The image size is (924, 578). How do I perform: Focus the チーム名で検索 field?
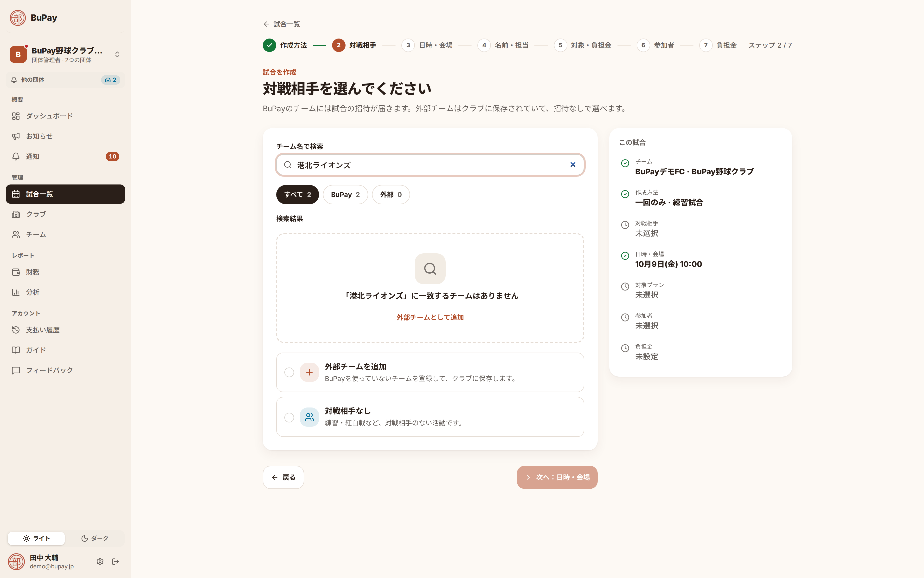[430, 165]
